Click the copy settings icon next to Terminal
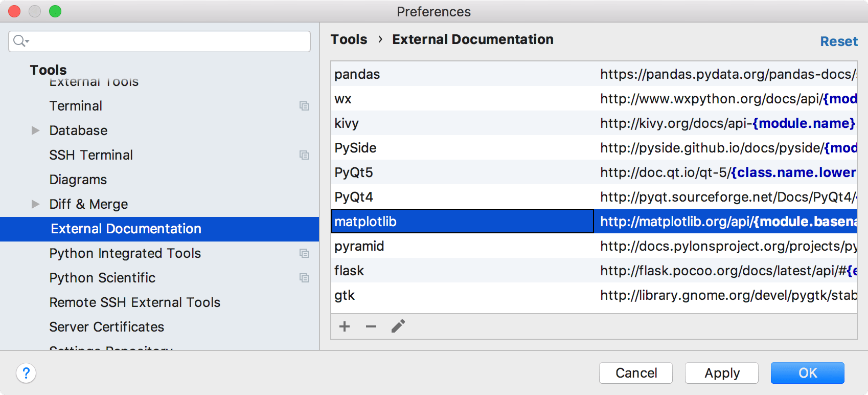The width and height of the screenshot is (868, 395). pos(305,106)
